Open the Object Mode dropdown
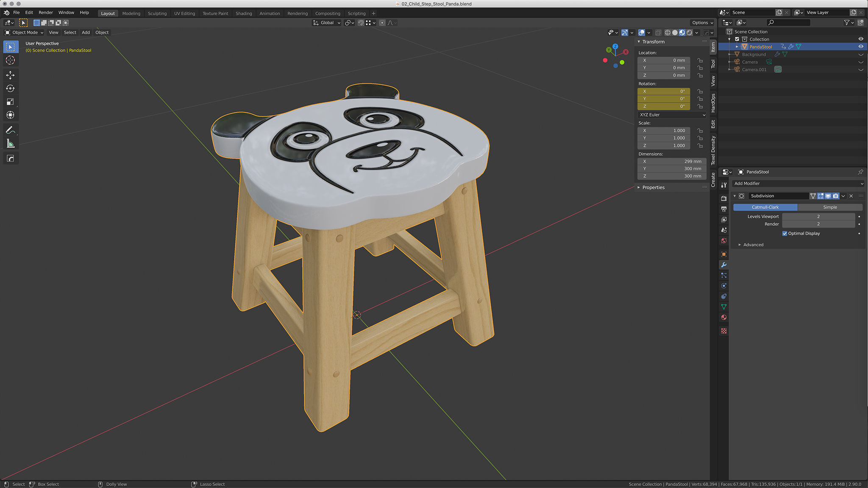868x488 pixels. 24,32
